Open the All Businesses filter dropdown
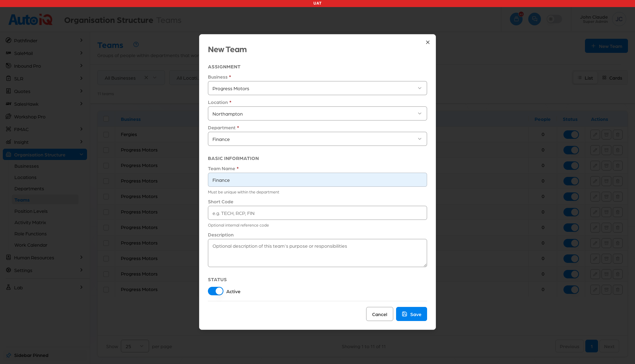Image resolution: width=635 pixels, height=364 pixels. coord(131,78)
